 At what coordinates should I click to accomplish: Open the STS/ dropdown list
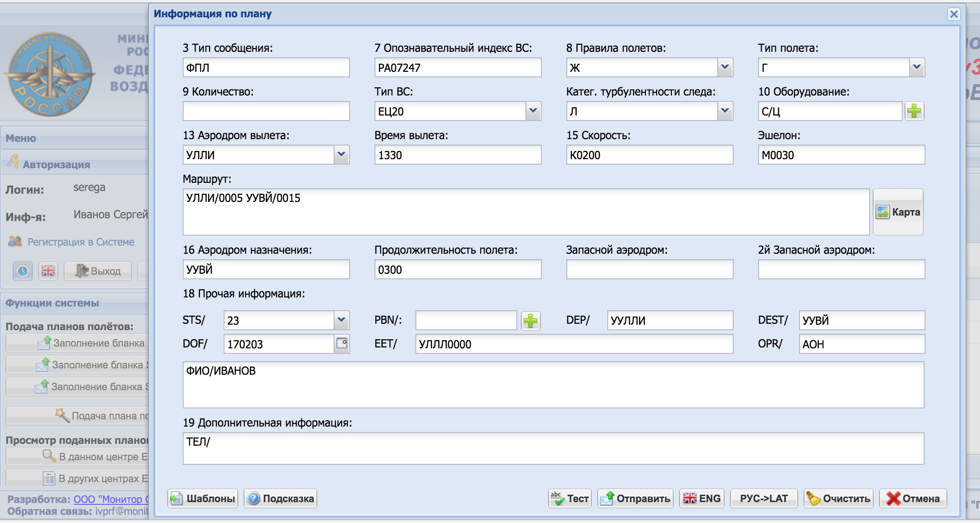pyautogui.click(x=341, y=320)
